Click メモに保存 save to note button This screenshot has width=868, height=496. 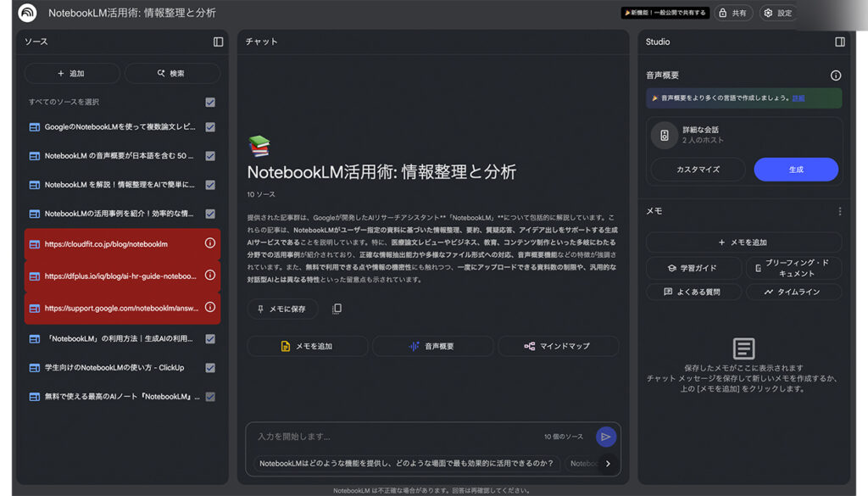pyautogui.click(x=282, y=309)
